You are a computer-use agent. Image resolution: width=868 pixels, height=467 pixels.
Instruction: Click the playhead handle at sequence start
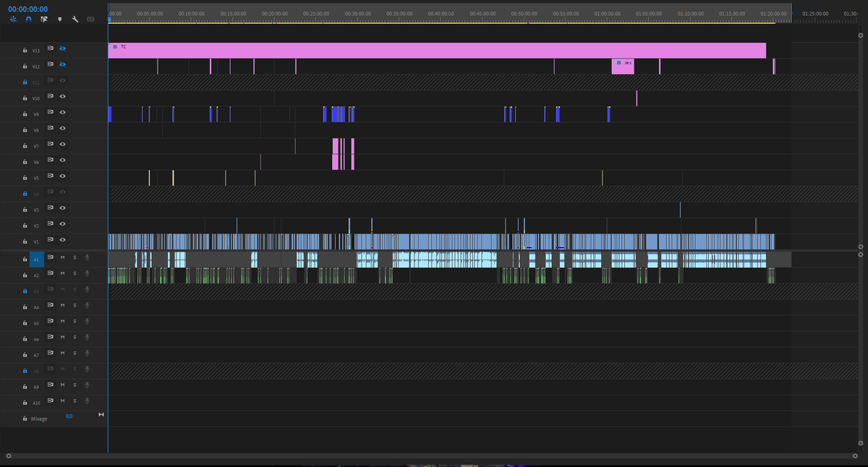(109, 20)
